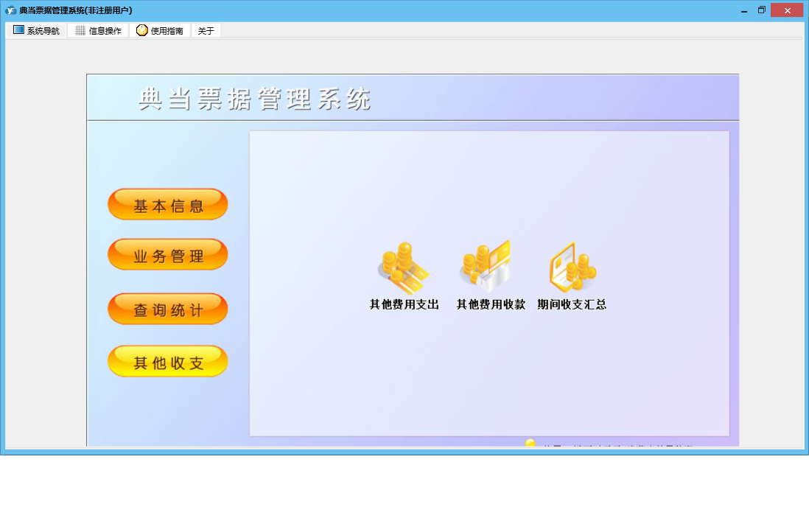Click the 信息操作 grid icon

[80, 30]
